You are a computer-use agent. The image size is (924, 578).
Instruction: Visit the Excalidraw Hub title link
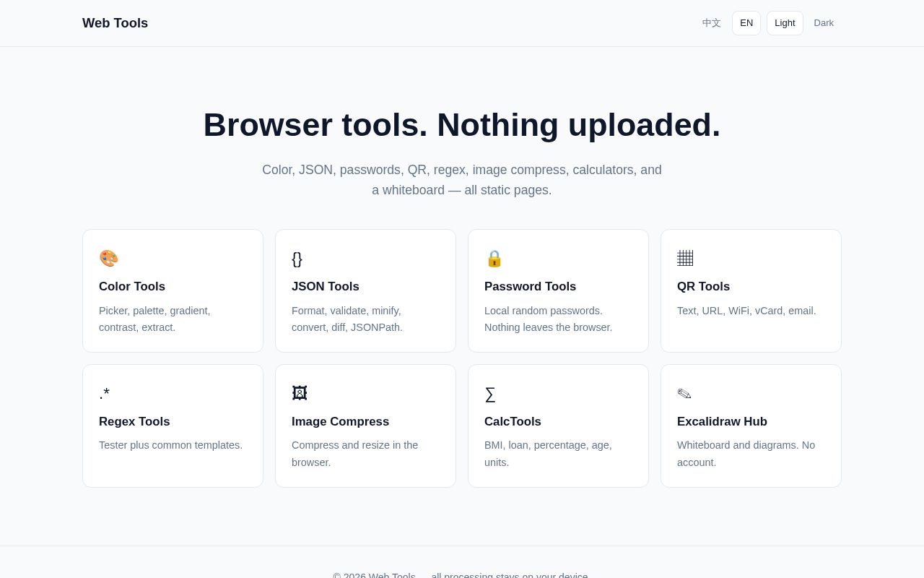[x=722, y=422]
